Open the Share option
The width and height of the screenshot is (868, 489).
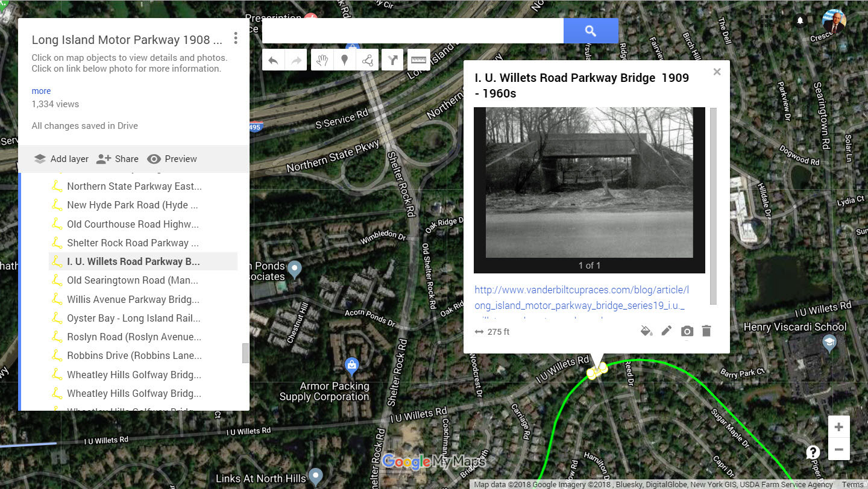(118, 159)
